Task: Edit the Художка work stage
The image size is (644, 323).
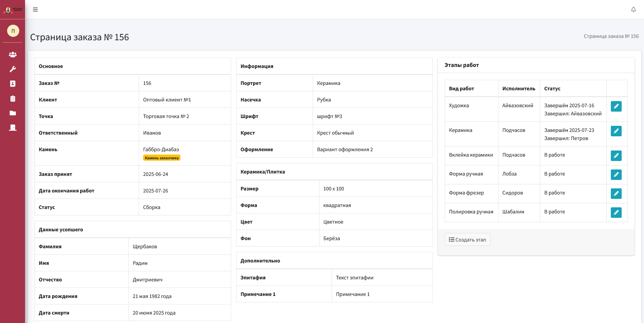Action: (x=616, y=106)
